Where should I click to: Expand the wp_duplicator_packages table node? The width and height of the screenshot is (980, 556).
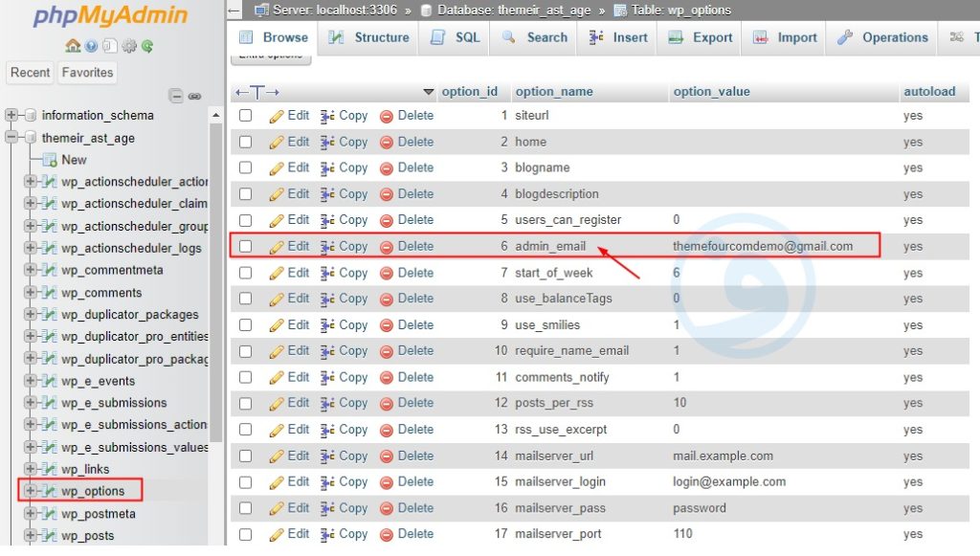(x=30, y=314)
